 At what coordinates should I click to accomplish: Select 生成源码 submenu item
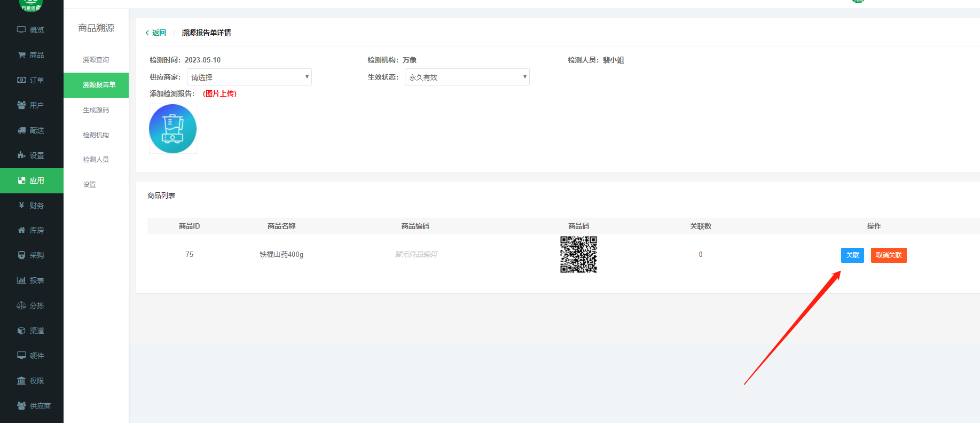96,110
